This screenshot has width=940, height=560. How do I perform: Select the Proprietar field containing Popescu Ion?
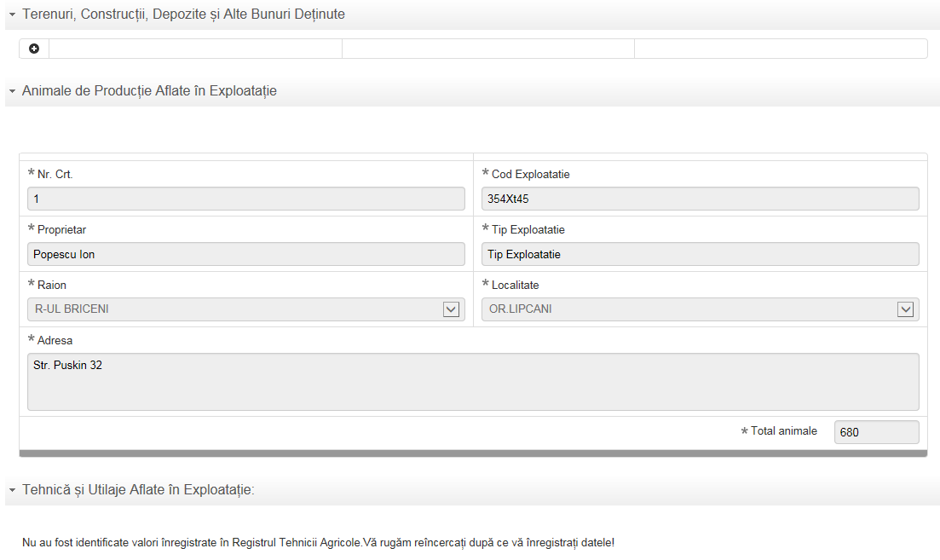[x=246, y=254]
